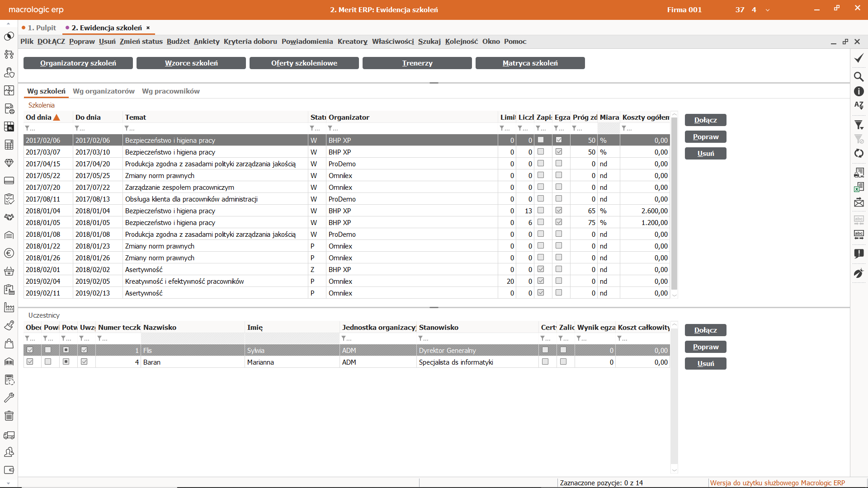This screenshot has height=488, width=868.
Task: Click the Excel export icon
Action: click(859, 187)
